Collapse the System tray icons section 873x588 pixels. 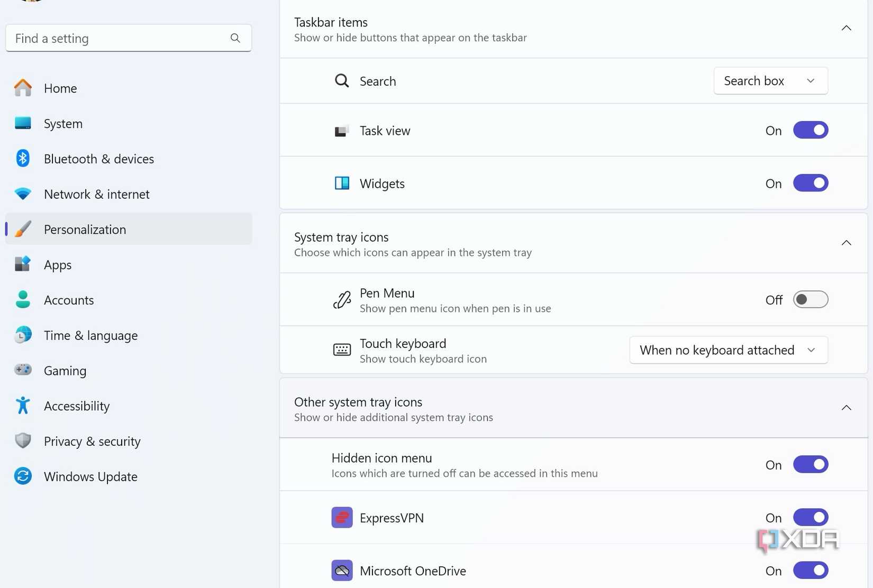(x=846, y=243)
